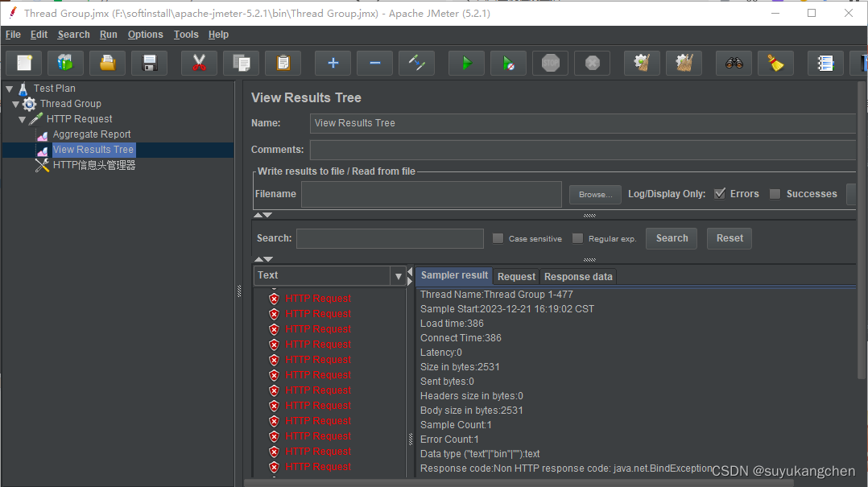Focus the Filename input field
This screenshot has width=868, height=487.
[432, 194]
